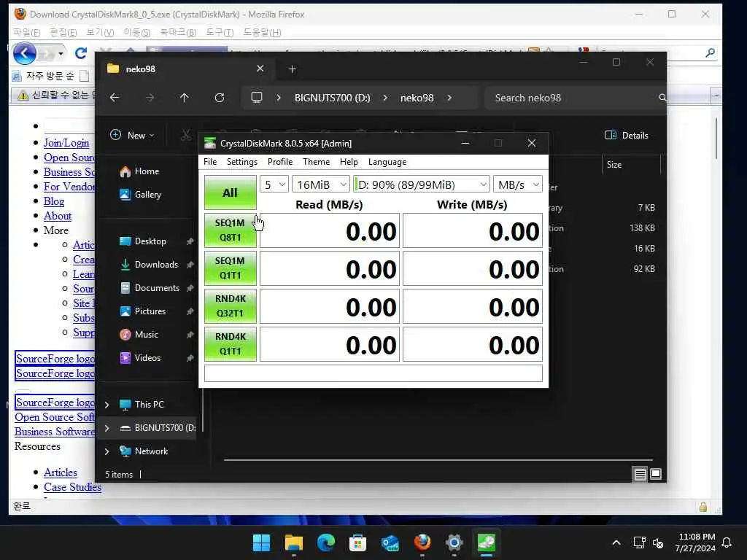Viewport: 747px width, 560px height.
Task: Expand Network tree node
Action: [x=107, y=451]
